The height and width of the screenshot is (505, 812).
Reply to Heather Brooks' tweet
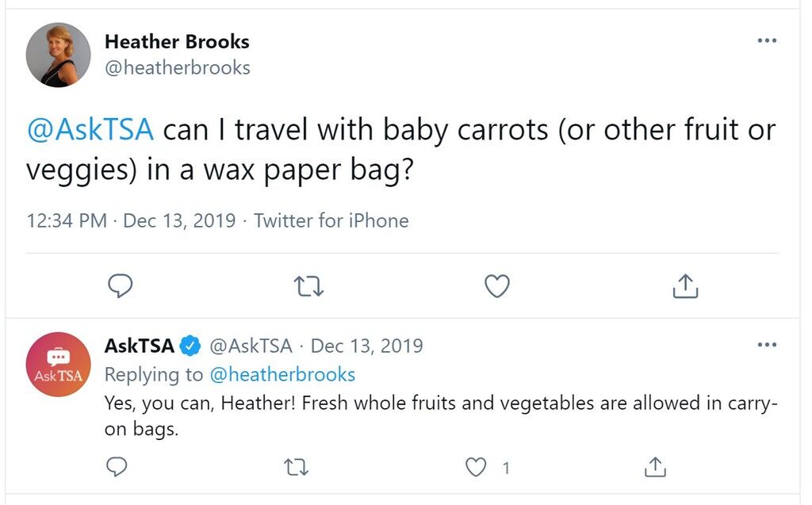(121, 285)
